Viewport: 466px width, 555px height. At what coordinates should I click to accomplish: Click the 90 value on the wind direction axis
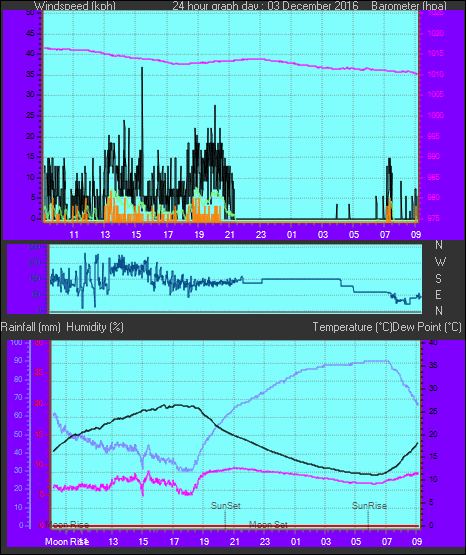click(37, 294)
